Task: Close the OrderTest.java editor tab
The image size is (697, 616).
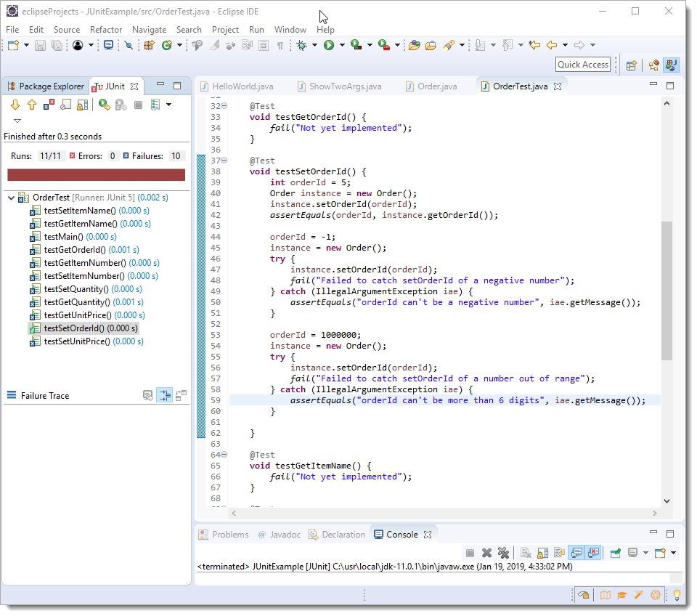Action: click(558, 86)
